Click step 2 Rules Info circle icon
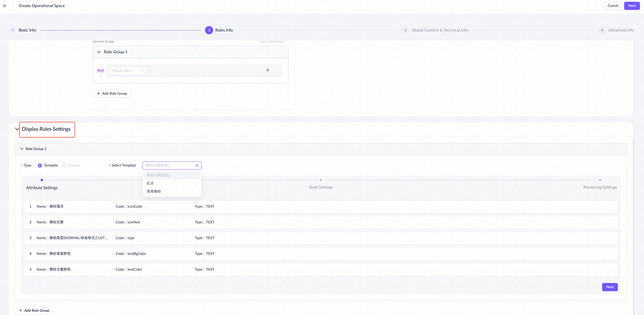644x315 pixels. (209, 30)
